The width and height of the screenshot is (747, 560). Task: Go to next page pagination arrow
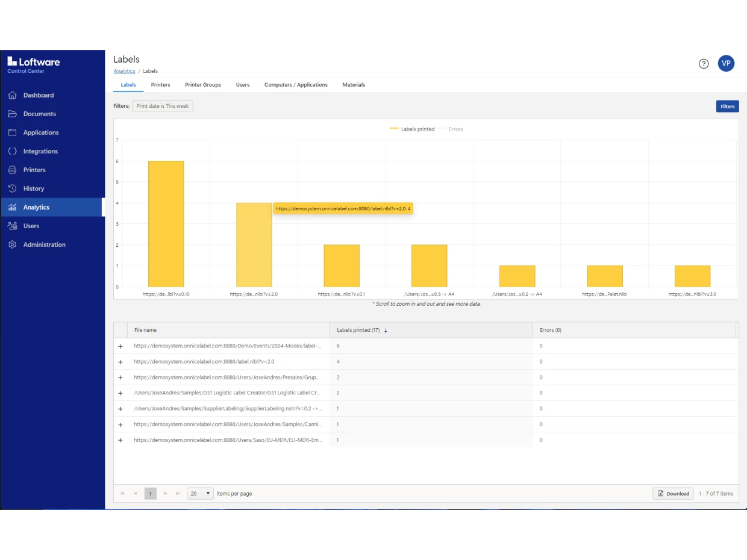[165, 493]
